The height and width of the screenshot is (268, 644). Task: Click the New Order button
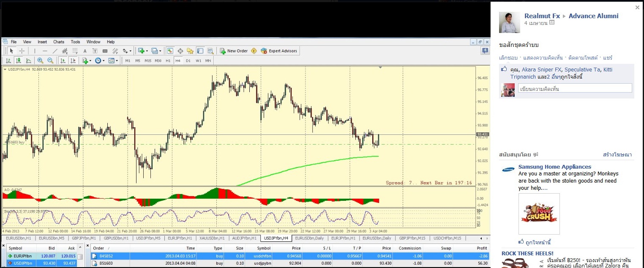click(x=234, y=51)
